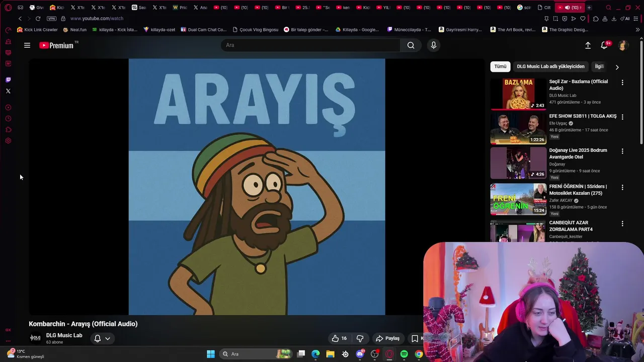
Task: Open Dual Cam Chat bookmark
Action: 204,30
